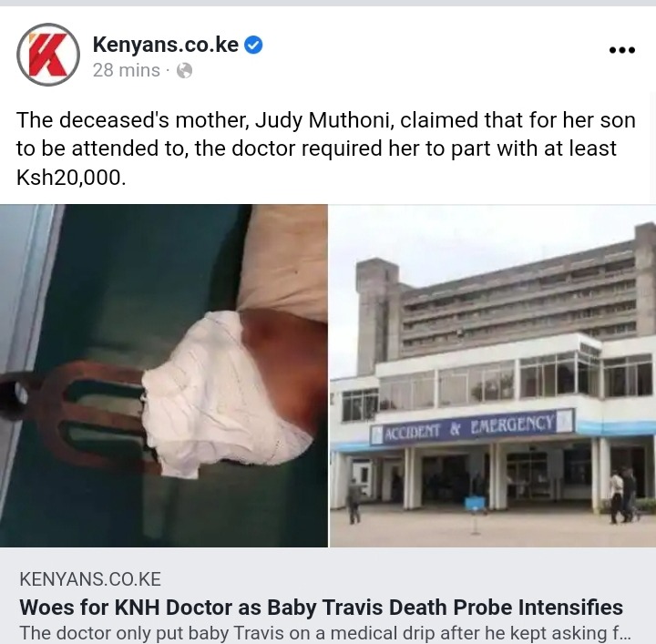The height and width of the screenshot is (644, 656).
Task: Open the bandaged hand photo thumbnail
Action: click(x=164, y=375)
